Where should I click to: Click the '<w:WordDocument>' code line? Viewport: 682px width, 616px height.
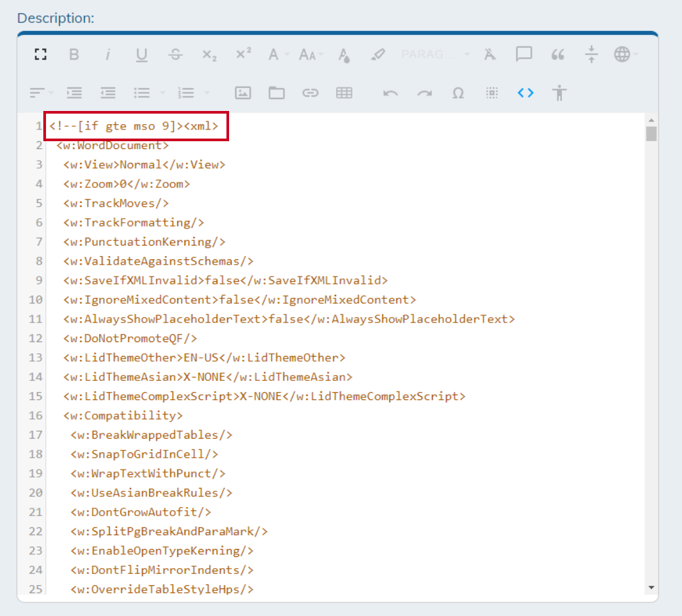point(112,145)
